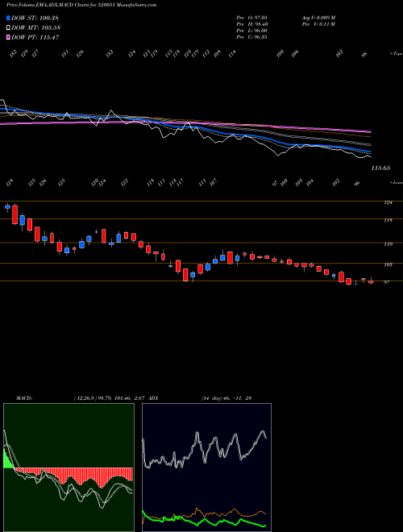
Task: Select the 'DOW PT: 115.47' legend text
Action: [x=35, y=37]
